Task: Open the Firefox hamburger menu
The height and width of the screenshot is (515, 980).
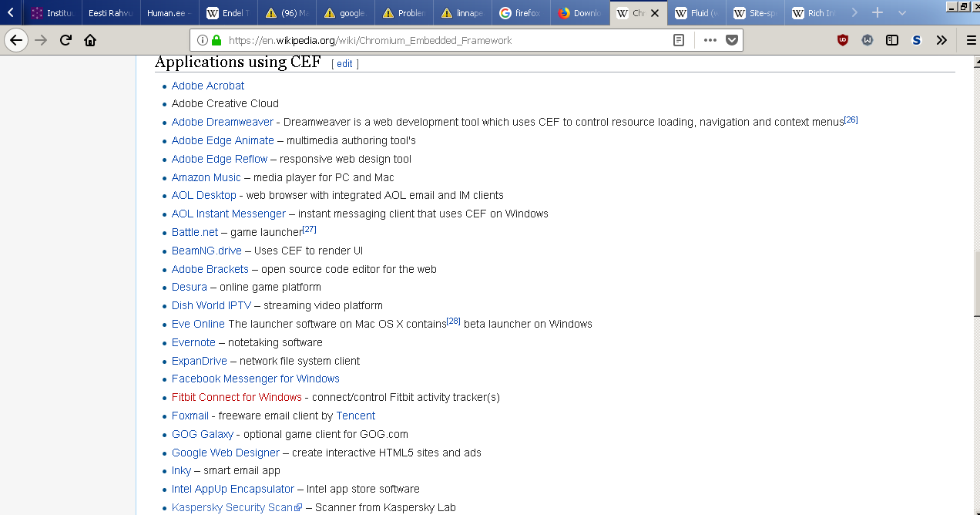Action: point(971,40)
